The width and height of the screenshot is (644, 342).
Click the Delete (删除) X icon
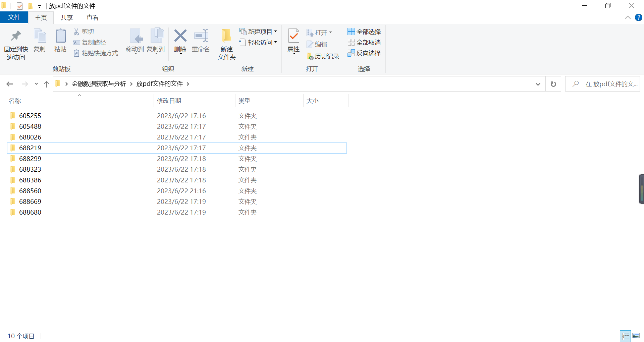pyautogui.click(x=180, y=36)
